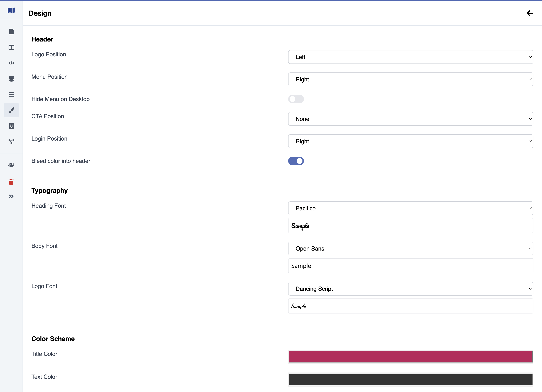Click the building icon in sidebar
The height and width of the screenshot is (392, 542).
click(x=11, y=126)
